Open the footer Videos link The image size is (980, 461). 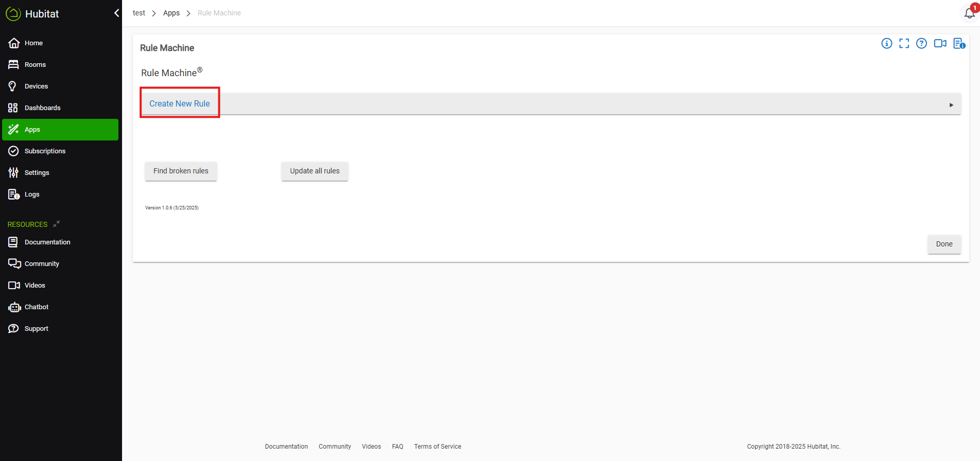point(371,447)
